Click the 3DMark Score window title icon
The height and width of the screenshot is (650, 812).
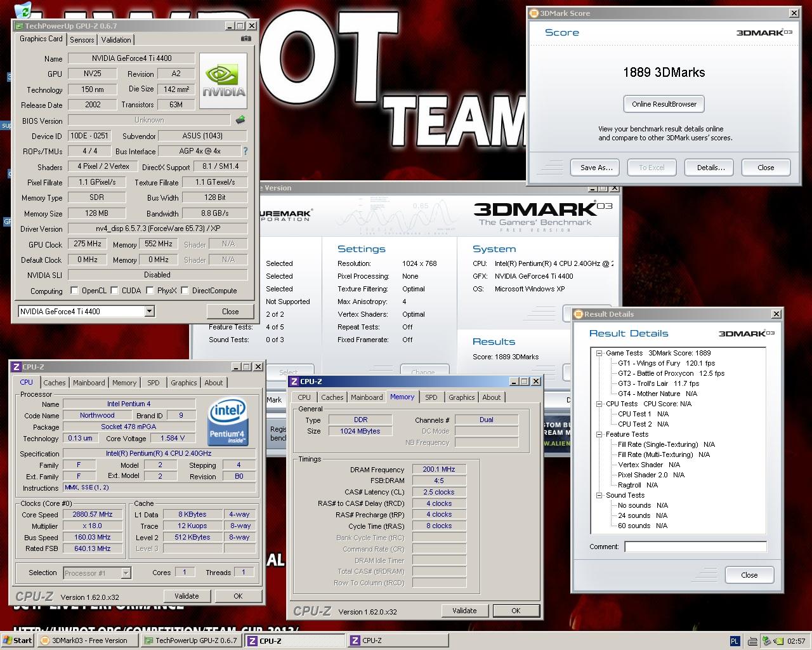click(x=534, y=13)
